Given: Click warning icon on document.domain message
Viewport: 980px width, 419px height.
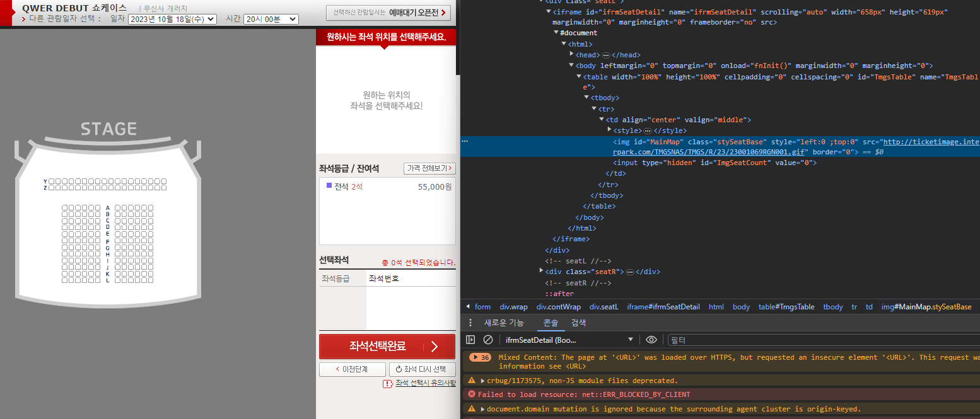Looking at the screenshot, I should pos(472,409).
